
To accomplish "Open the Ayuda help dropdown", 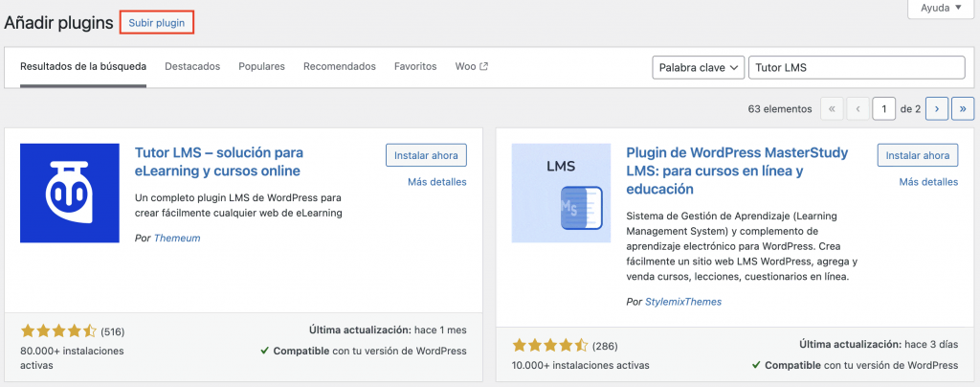I will click(x=943, y=8).
